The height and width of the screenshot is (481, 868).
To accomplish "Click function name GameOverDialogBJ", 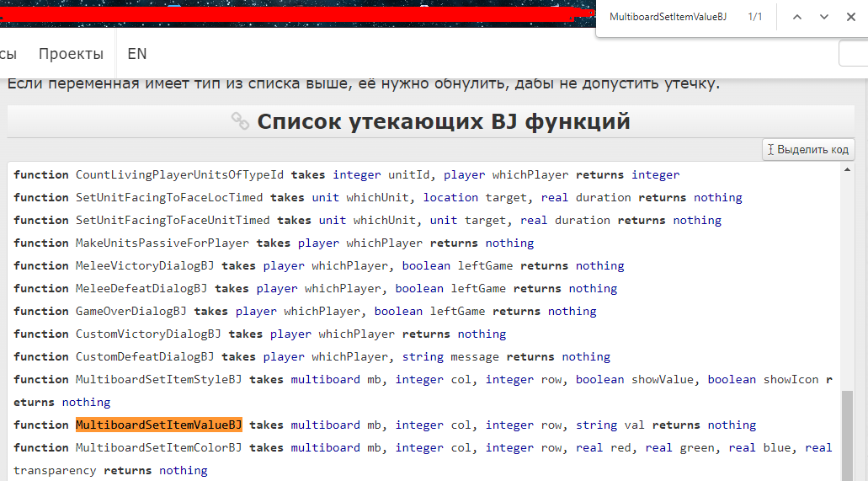I will click(x=131, y=312).
